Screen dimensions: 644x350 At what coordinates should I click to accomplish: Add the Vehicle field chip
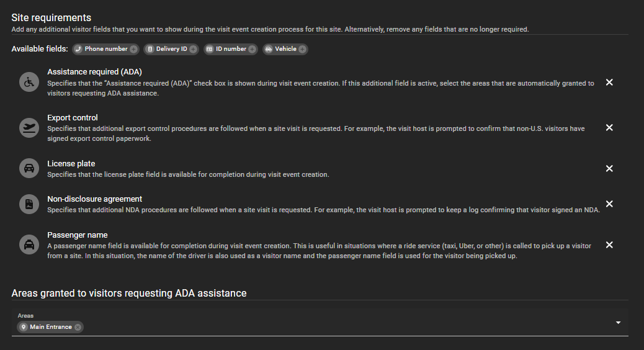coord(302,49)
